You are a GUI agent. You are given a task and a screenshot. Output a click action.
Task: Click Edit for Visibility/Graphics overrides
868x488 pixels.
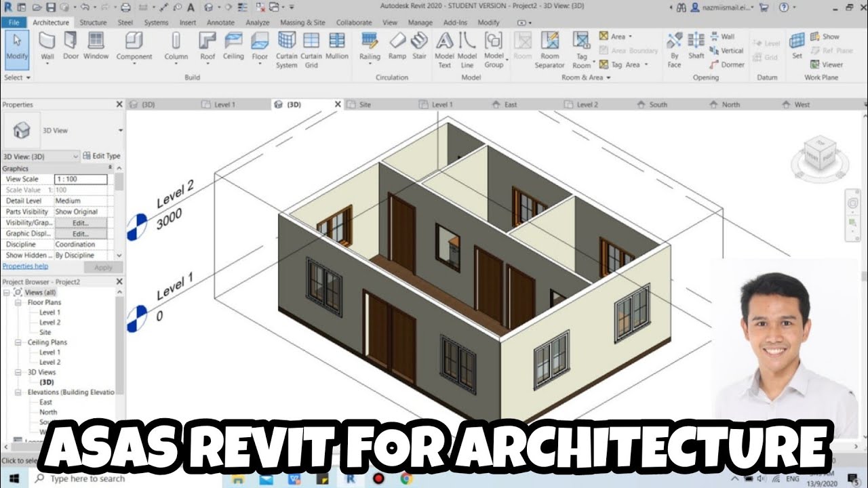[81, 223]
